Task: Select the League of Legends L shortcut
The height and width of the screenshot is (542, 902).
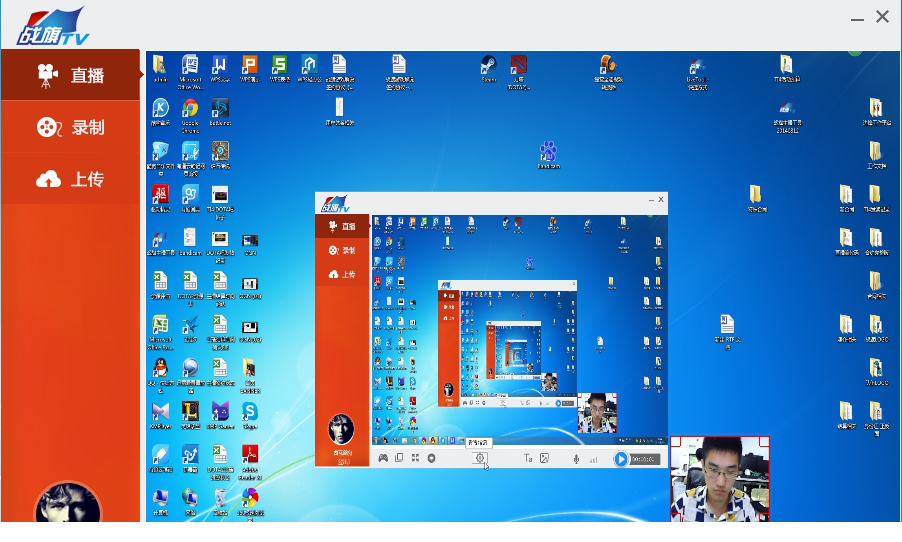Action: coord(190,415)
